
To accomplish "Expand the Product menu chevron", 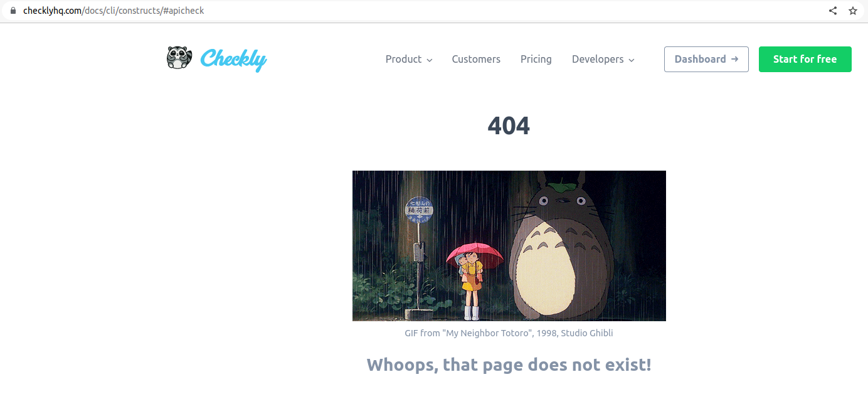I will point(430,60).
